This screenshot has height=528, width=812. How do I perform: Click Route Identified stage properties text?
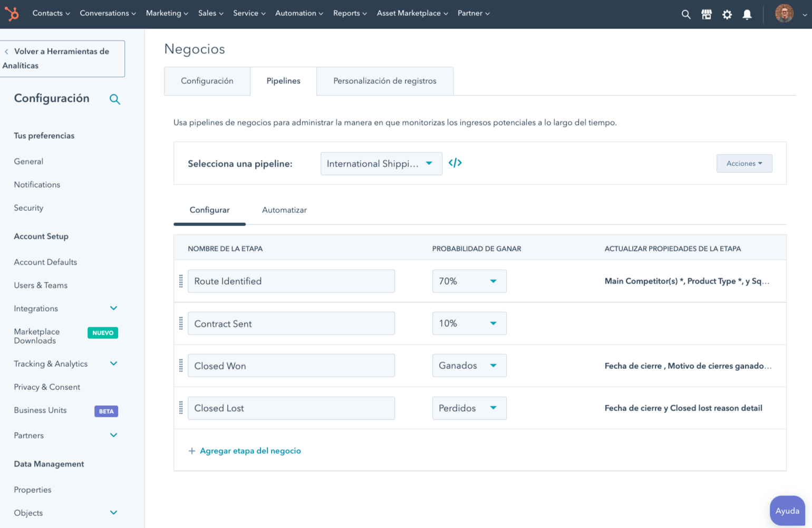click(x=687, y=281)
